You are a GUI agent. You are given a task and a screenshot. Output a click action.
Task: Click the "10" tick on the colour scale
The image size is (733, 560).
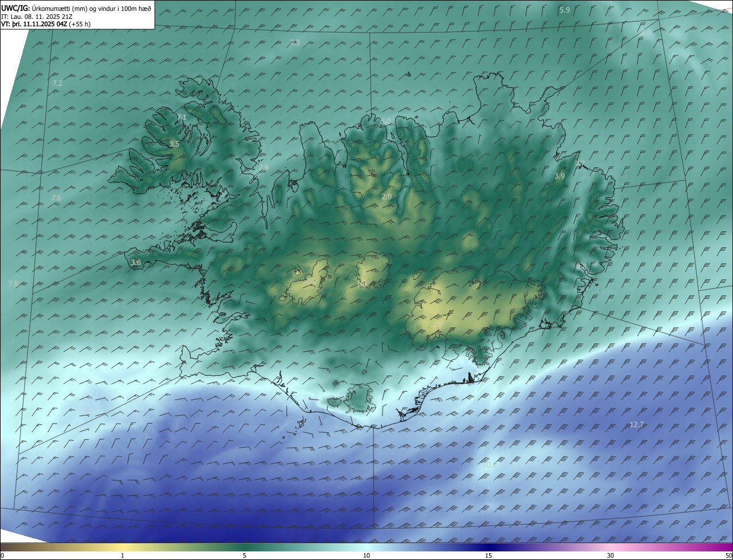[x=366, y=555]
